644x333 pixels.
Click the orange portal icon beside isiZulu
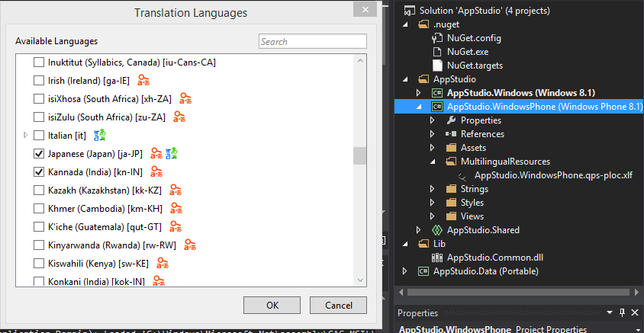click(x=179, y=117)
